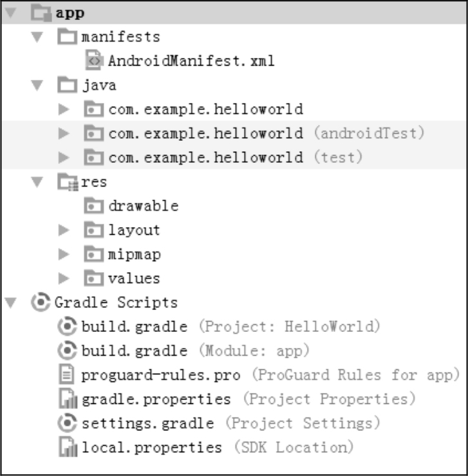The width and height of the screenshot is (468, 476).
Task: Collapse the manifests folder arrow
Action: (37, 37)
